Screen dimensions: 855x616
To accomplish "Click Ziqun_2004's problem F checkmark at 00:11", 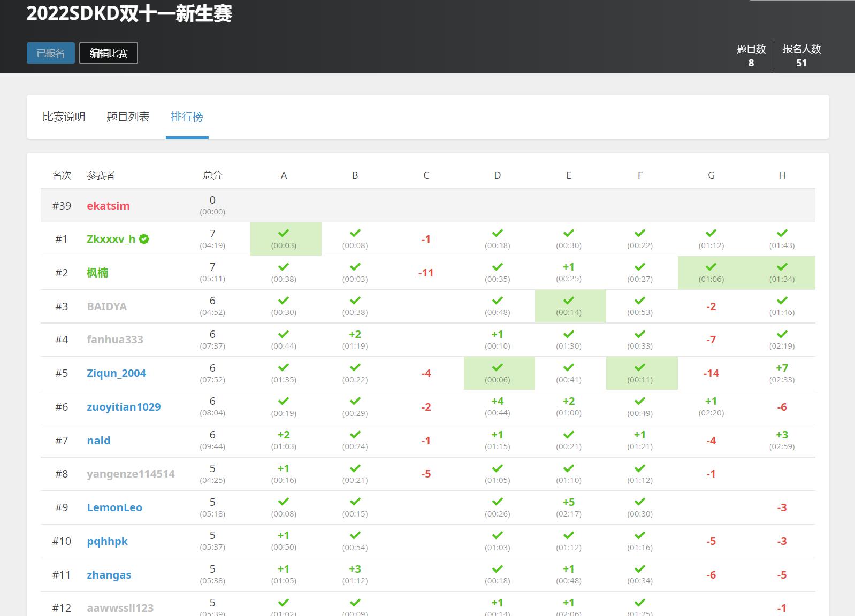I will pyautogui.click(x=639, y=367).
